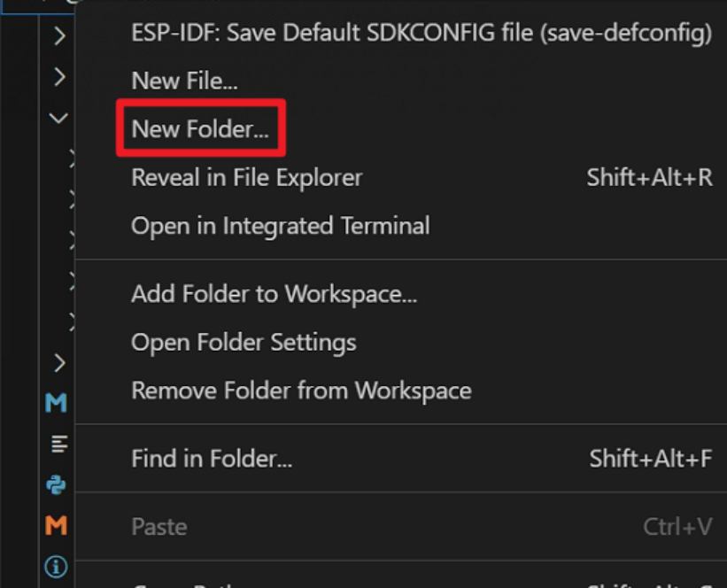Screen dimensions: 727x588
Task: Select Remove Folder from Workspace
Action: (301, 391)
